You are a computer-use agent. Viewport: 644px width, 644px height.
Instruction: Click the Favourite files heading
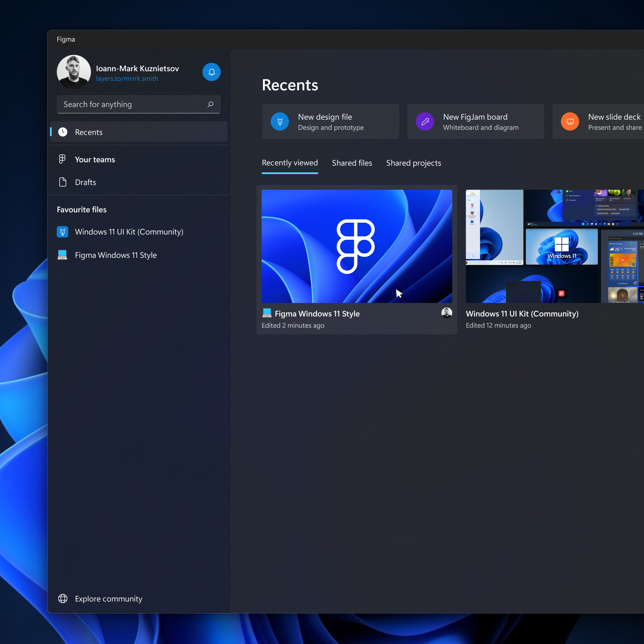point(82,210)
